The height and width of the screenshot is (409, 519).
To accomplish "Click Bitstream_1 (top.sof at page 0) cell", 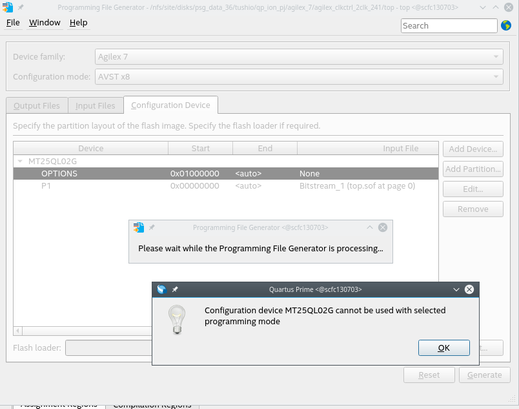I will coord(357,186).
